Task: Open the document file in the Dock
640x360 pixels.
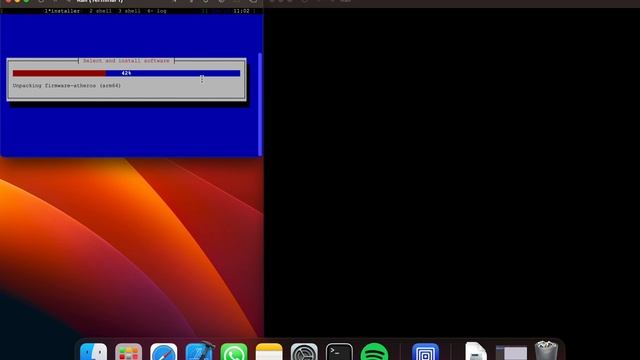Action: [x=476, y=351]
